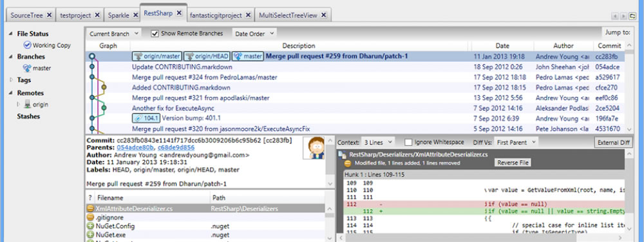644x242 pixels.
Task: Click the origin/master branch label
Action: 157,56
